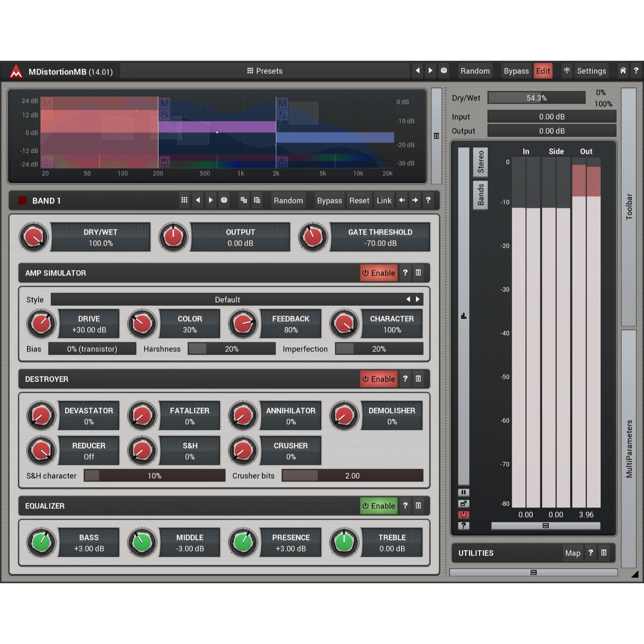Toggle the Equalizer Enable button
644x644 pixels.
379,506
